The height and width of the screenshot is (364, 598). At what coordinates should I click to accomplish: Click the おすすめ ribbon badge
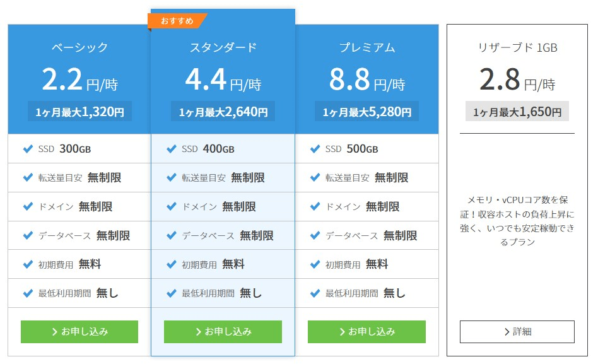tap(177, 21)
